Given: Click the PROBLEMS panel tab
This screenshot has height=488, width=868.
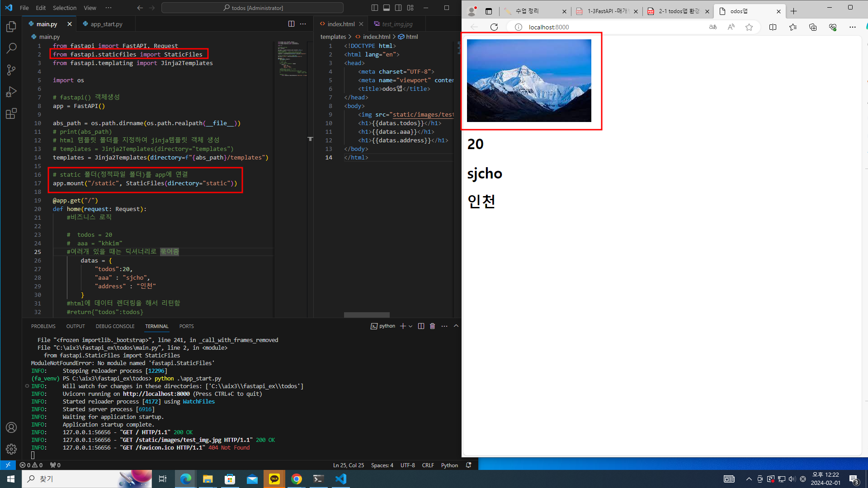Looking at the screenshot, I should pyautogui.click(x=43, y=326).
